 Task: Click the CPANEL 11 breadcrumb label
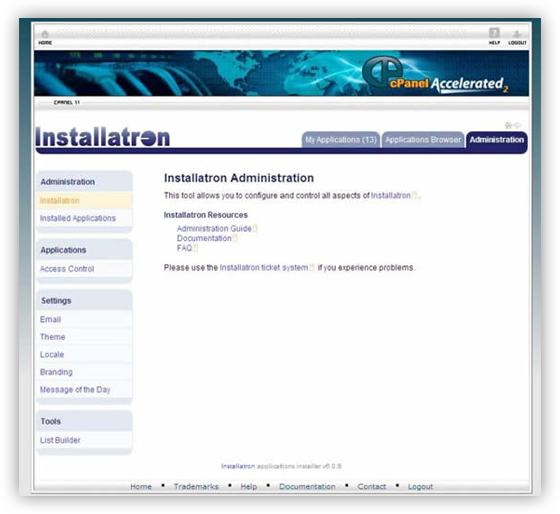tap(67, 103)
